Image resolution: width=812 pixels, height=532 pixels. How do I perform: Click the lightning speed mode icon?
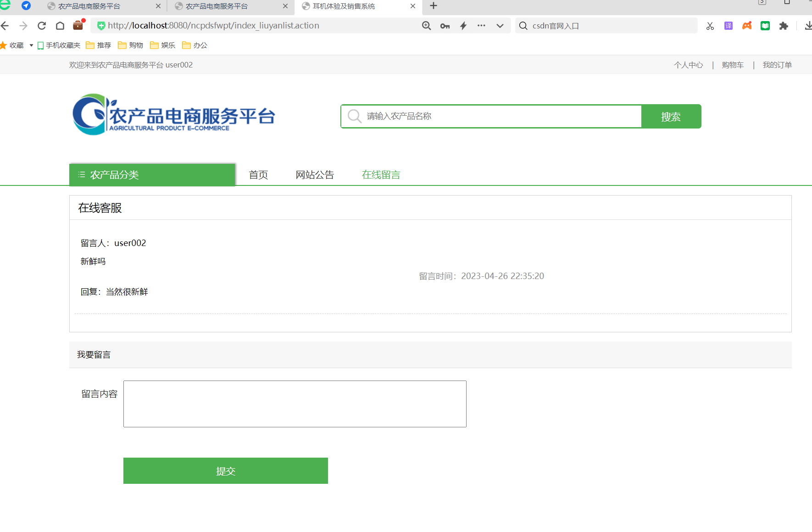[463, 26]
